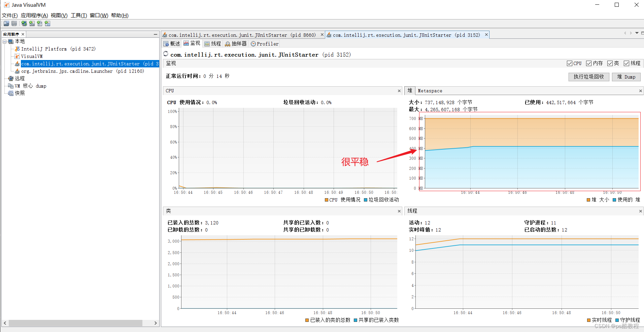Open the 窗口(W) menu
Screen dimensions: 644x332
99,16
